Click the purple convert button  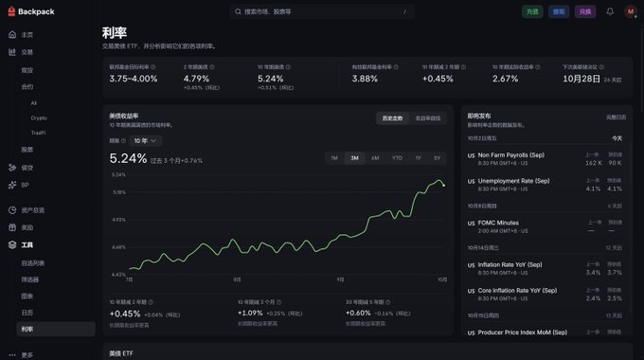(585, 11)
